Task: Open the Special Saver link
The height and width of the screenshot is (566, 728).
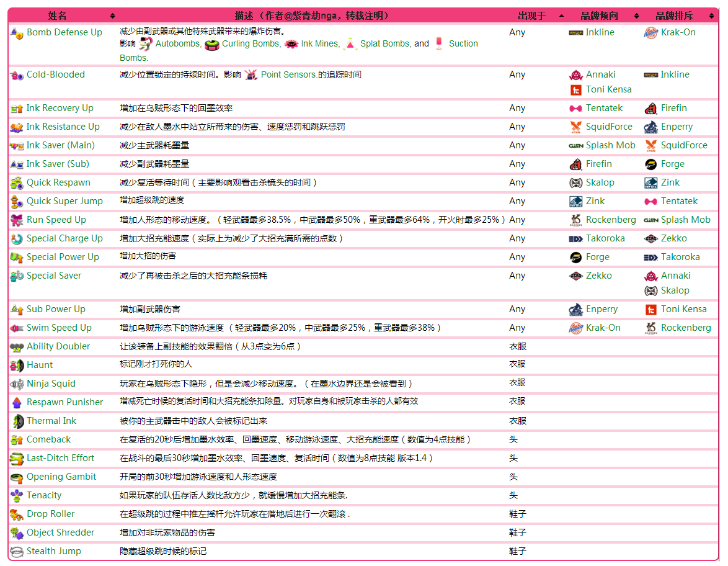Action: (x=54, y=276)
